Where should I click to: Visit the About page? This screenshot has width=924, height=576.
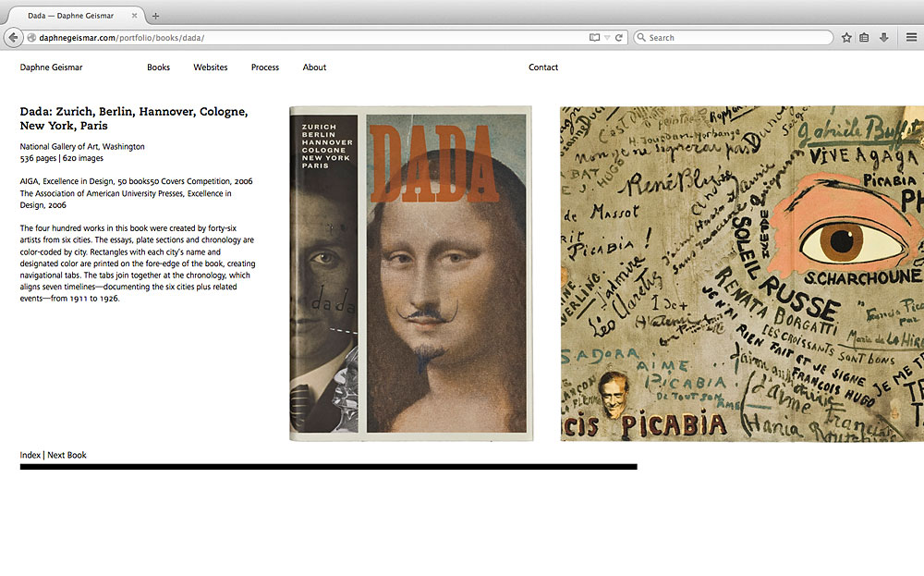[x=314, y=67]
